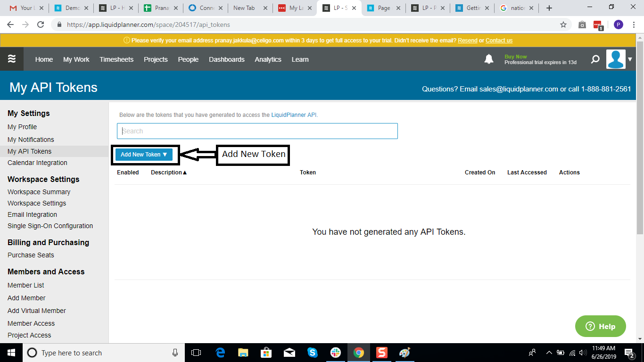Open a new Chrome tab
The height and width of the screenshot is (362, 644).
(x=549, y=8)
